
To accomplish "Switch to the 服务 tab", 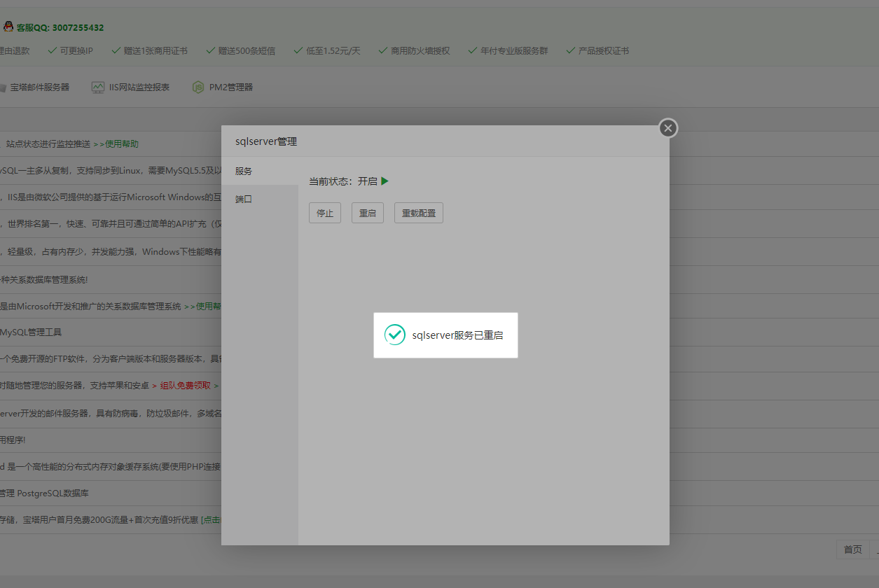I will coord(260,171).
